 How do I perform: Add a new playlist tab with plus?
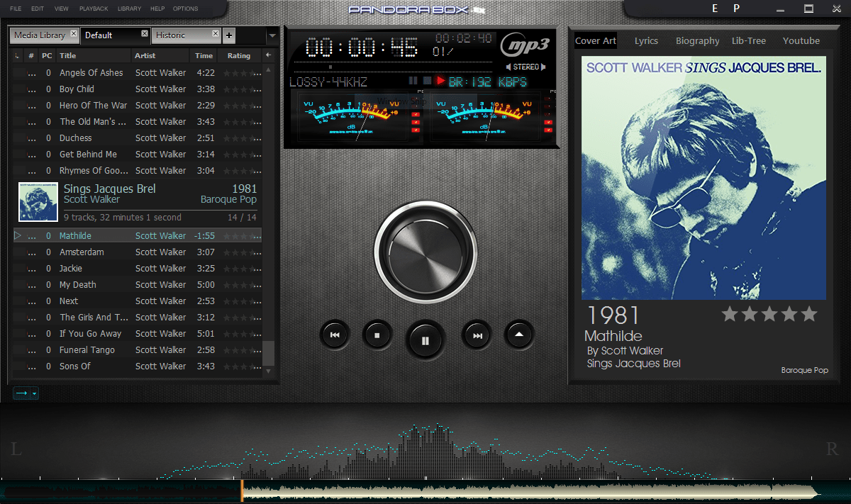coord(228,35)
